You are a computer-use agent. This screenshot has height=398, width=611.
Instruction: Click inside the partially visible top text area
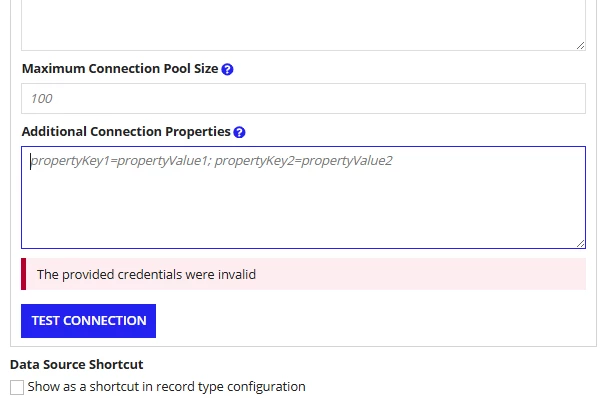(x=303, y=24)
